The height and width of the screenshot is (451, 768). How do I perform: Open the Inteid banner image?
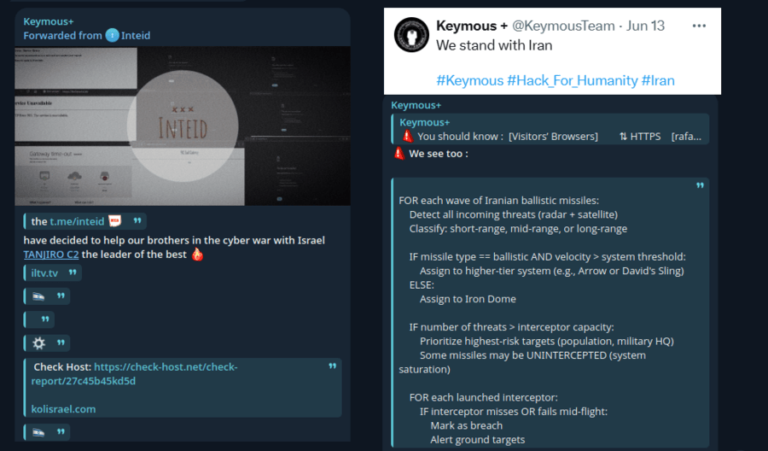tap(184, 125)
